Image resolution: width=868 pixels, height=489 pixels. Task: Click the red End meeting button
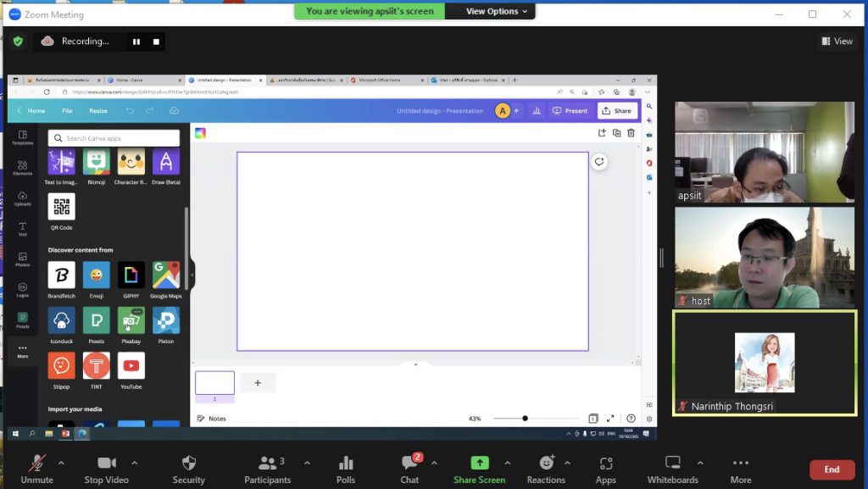tap(832, 470)
